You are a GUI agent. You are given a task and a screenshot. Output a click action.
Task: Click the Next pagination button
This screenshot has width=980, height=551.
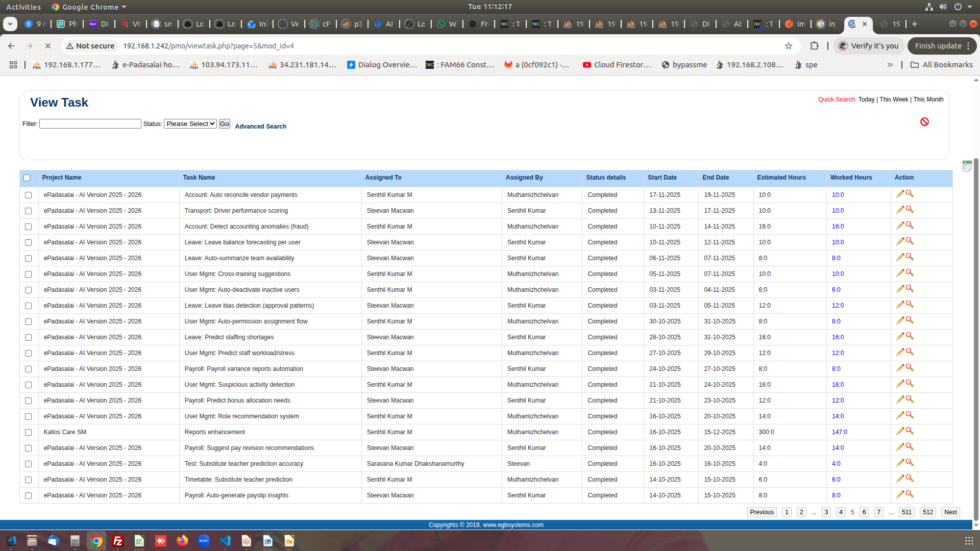click(x=950, y=512)
